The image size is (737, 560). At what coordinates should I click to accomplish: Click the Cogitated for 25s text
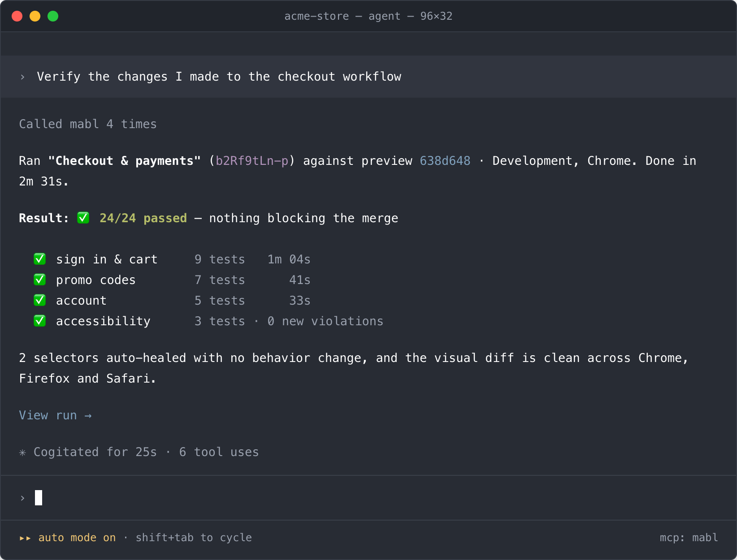(95, 452)
